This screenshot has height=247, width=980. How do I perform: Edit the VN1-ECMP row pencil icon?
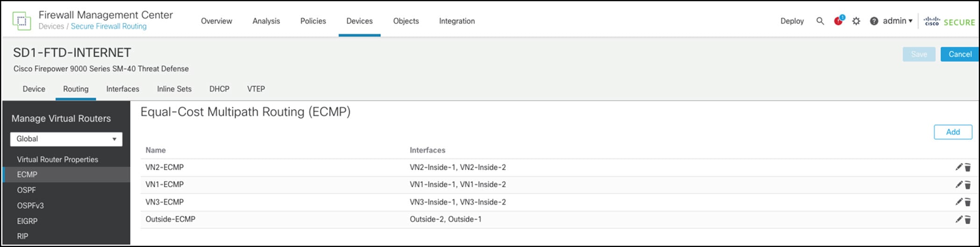(x=959, y=184)
